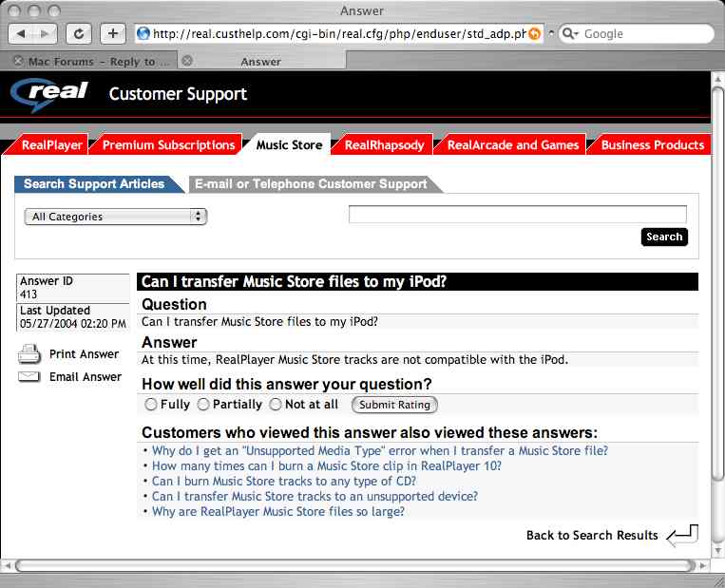This screenshot has height=588, width=725.
Task: Go back using the browser back arrow
Action: coord(21,34)
